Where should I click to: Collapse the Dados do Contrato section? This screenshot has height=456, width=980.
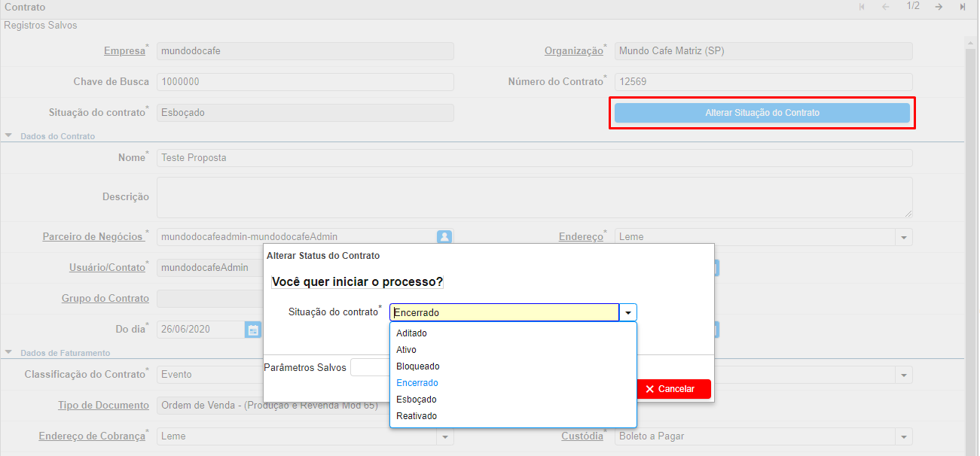[9, 136]
